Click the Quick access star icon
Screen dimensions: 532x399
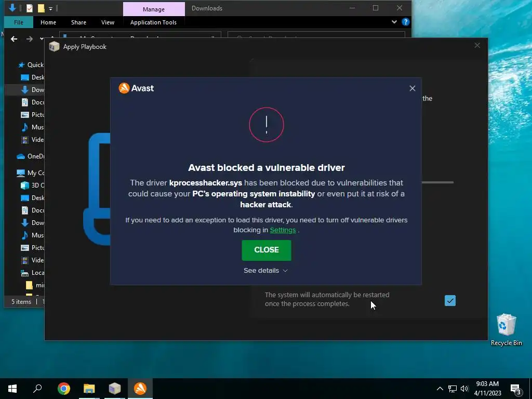21,65
